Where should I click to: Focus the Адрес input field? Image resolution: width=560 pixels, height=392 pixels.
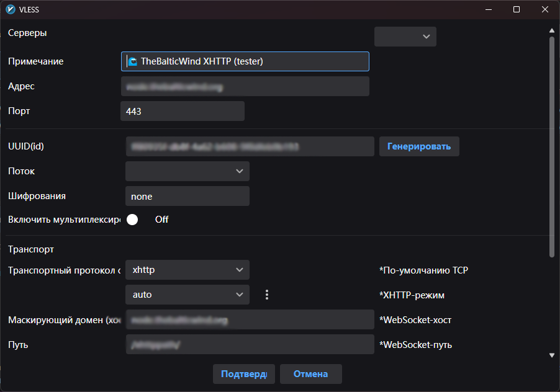[x=245, y=87]
